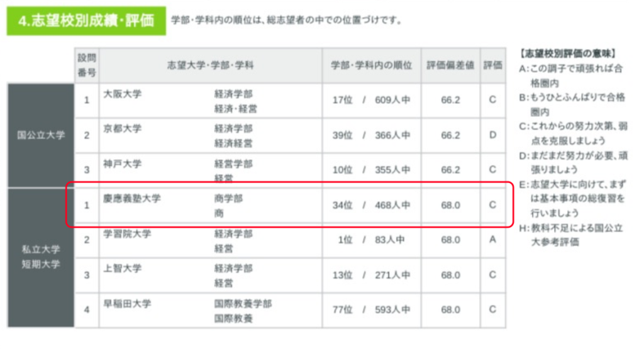Select the 早稲田大学 university name

128,304
